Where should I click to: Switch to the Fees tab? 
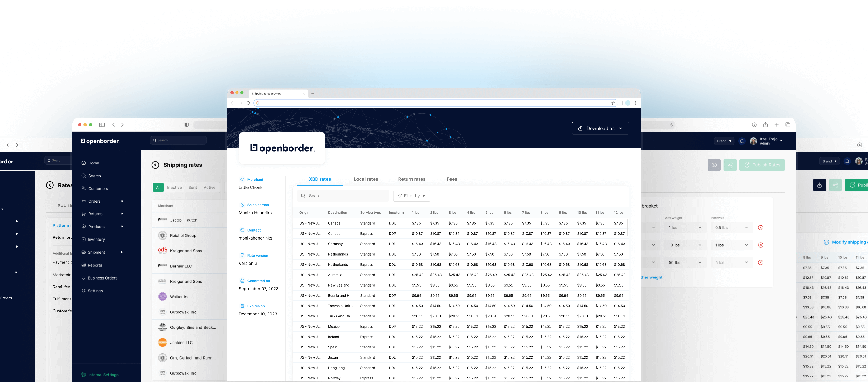coord(452,179)
